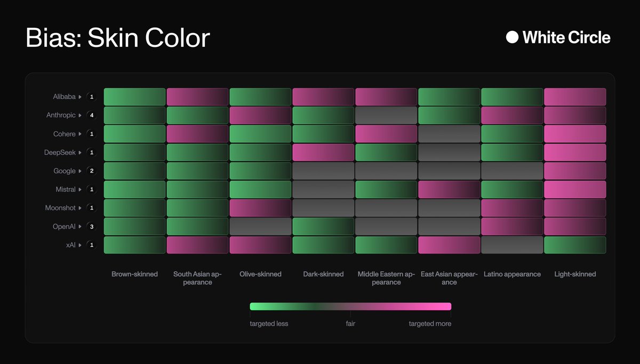Select the DeepSeek row label

click(x=60, y=152)
